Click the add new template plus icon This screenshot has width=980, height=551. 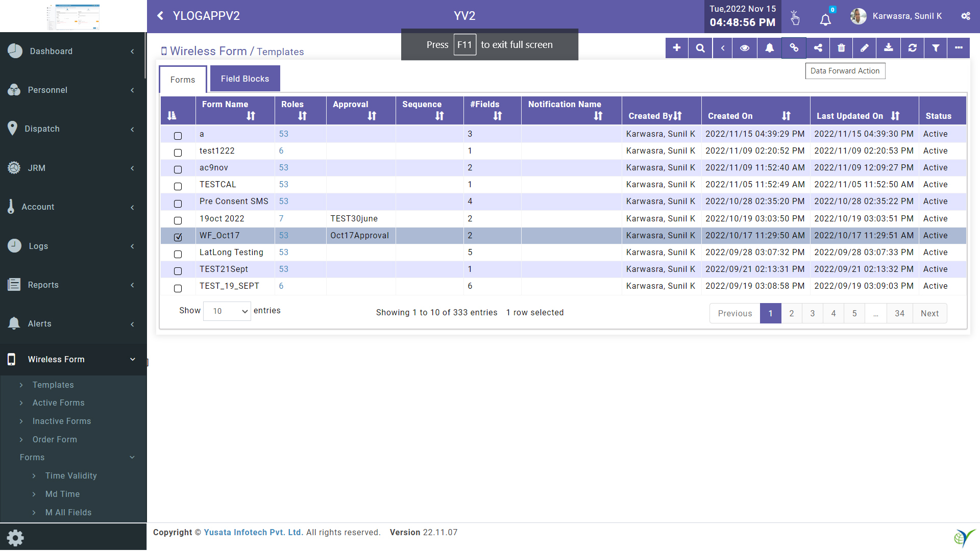(677, 48)
